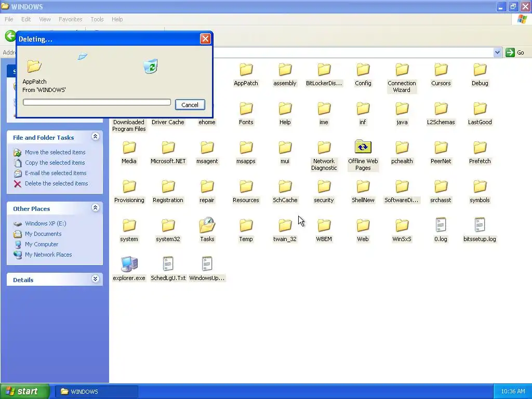Close the Deleting dialog
The height and width of the screenshot is (399, 532).
point(205,39)
